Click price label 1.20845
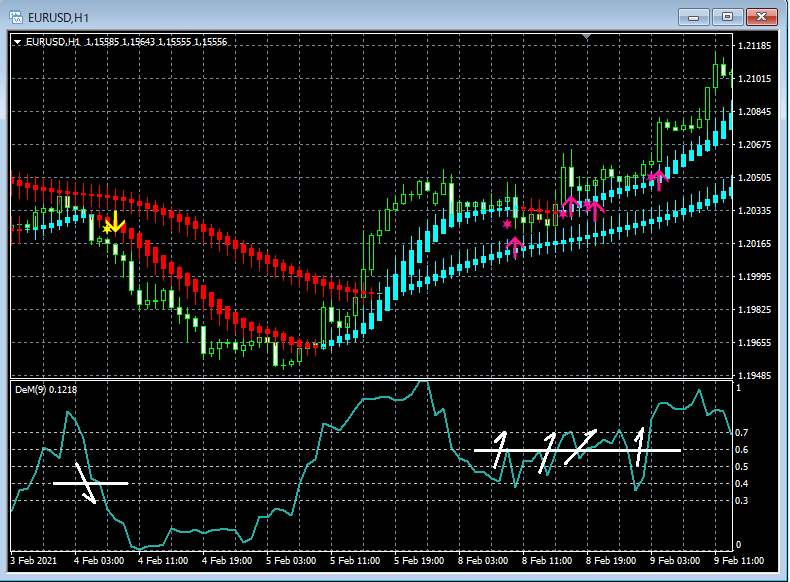 [754, 112]
